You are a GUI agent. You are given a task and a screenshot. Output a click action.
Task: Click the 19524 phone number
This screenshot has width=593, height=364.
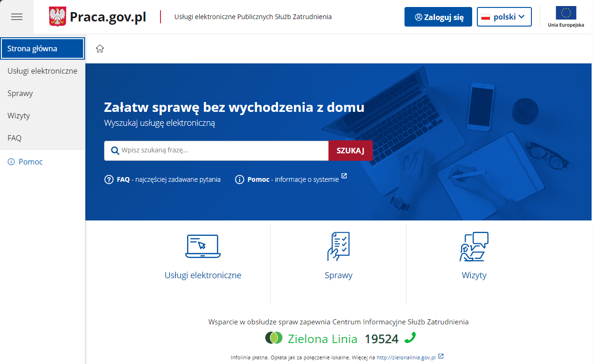(x=382, y=339)
